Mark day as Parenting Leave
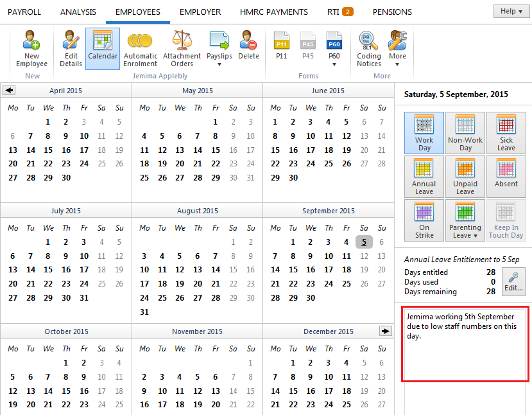The width and height of the screenshot is (532, 415). pyautogui.click(x=465, y=220)
